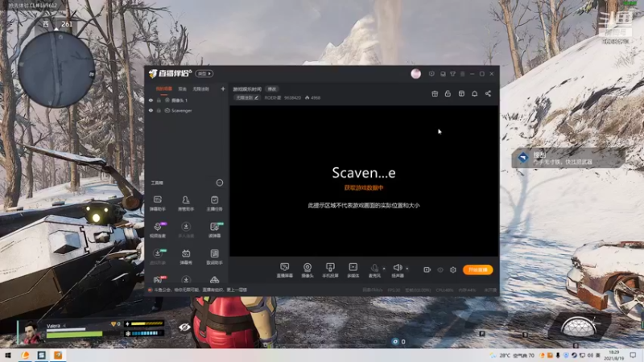This screenshot has width=644, height=362.
Task: Click the funnel icon in the title bar
Action: point(452,74)
